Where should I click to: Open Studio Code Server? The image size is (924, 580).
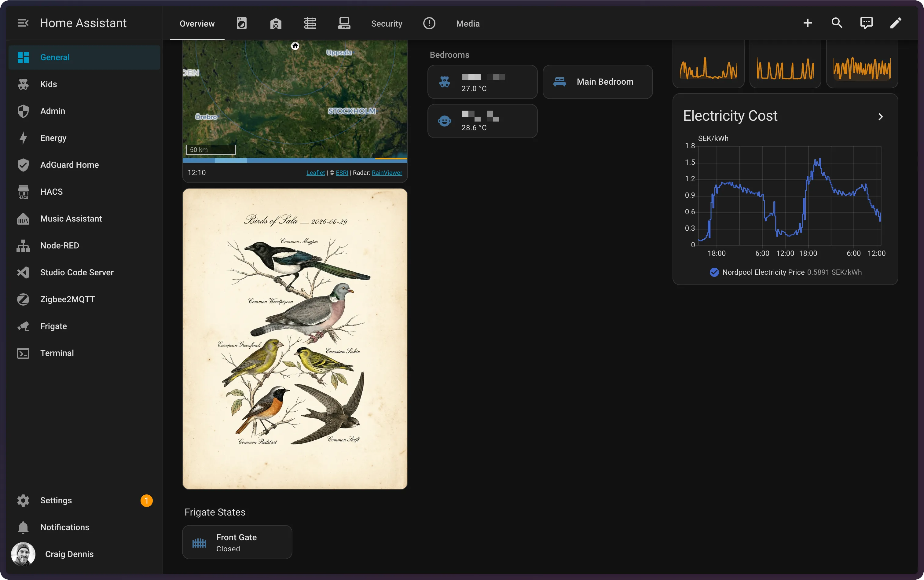point(84,272)
